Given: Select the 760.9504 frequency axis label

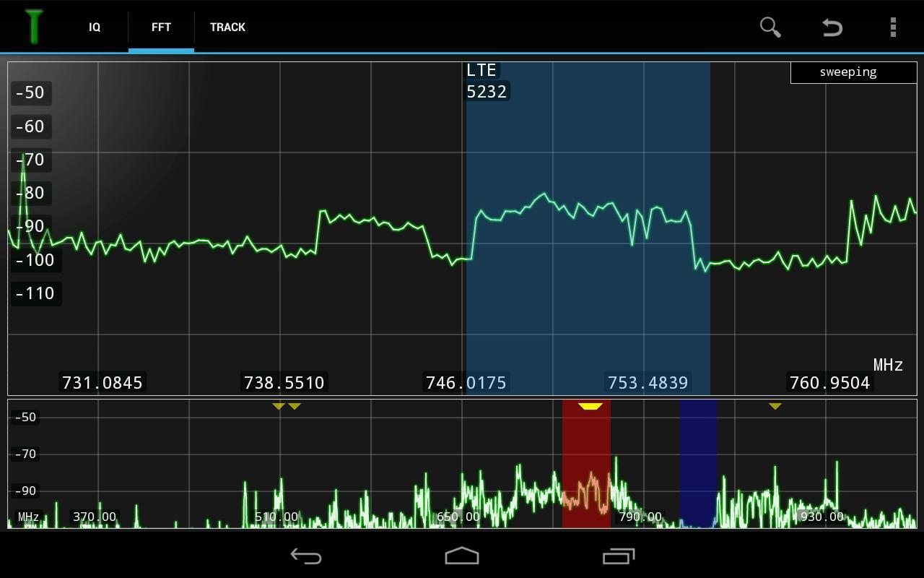Looking at the screenshot, I should tap(829, 382).
